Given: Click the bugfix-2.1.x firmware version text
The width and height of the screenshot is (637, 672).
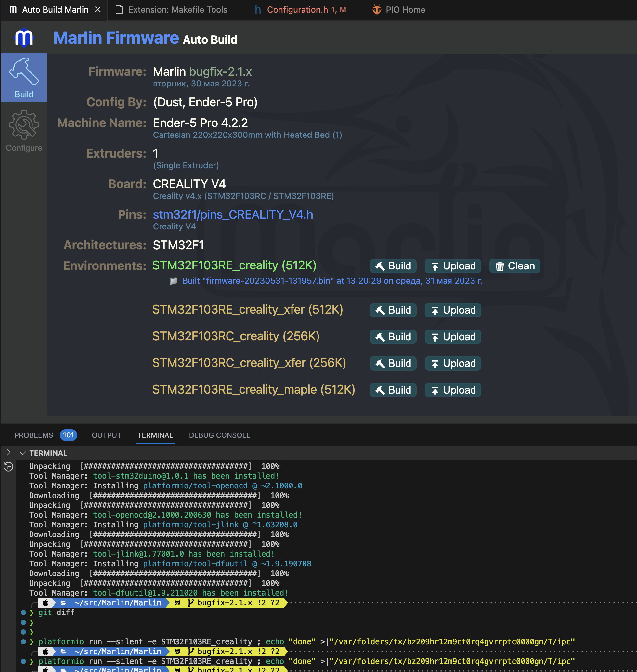Looking at the screenshot, I should (x=220, y=71).
